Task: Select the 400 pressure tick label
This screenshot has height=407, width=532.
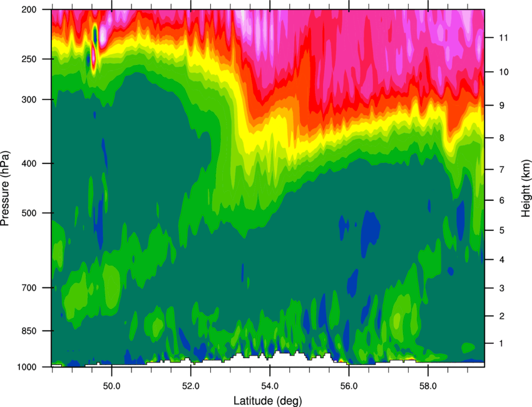Action: point(29,163)
